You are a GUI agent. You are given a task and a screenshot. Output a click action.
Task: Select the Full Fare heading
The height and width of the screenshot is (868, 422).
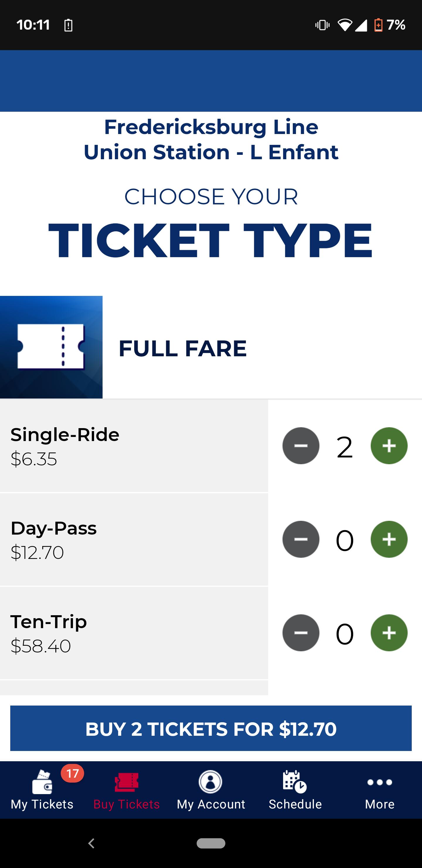click(x=183, y=348)
